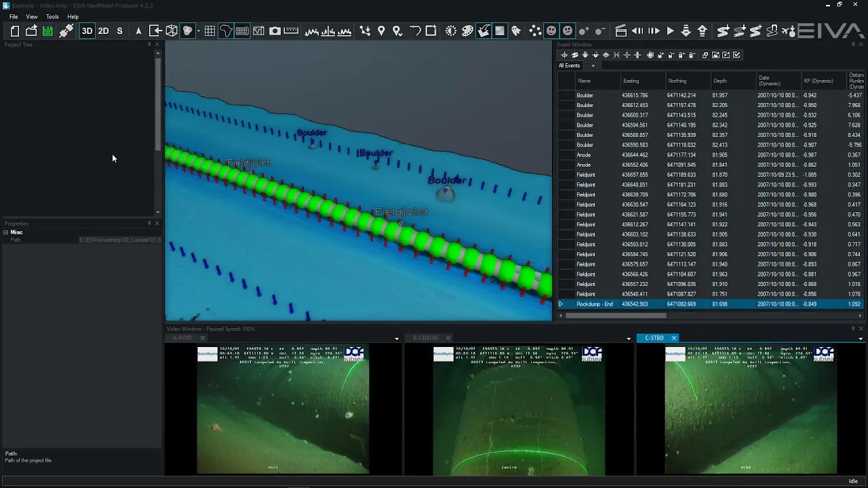Screen dimensions: 868x488
Task: Open the B-CENTRE video panel dropdown arrow
Action: tap(629, 338)
